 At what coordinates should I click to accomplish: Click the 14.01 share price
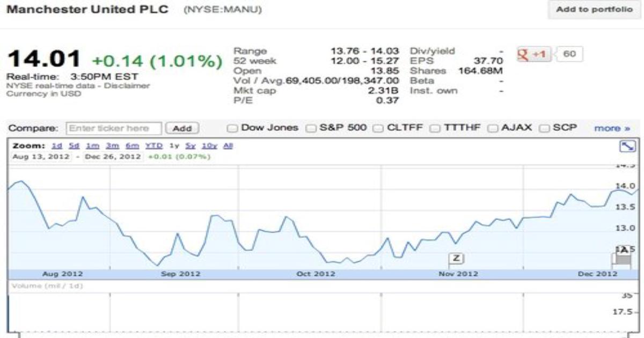(44, 58)
